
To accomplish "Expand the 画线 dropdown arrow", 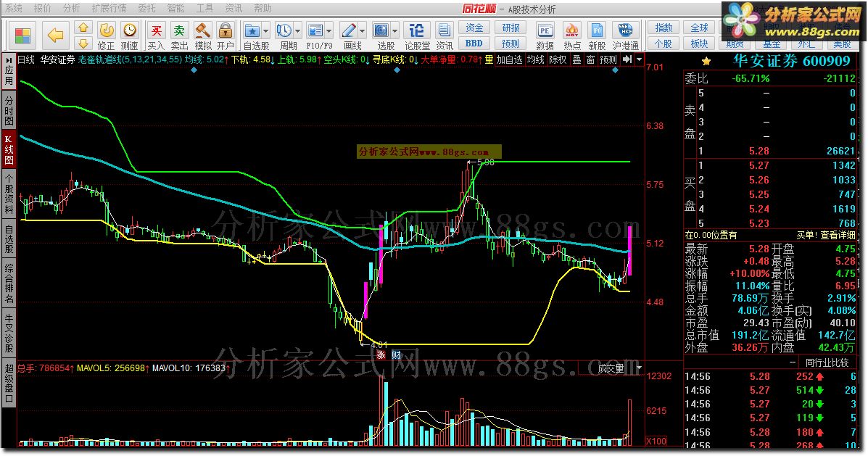I will (362, 31).
